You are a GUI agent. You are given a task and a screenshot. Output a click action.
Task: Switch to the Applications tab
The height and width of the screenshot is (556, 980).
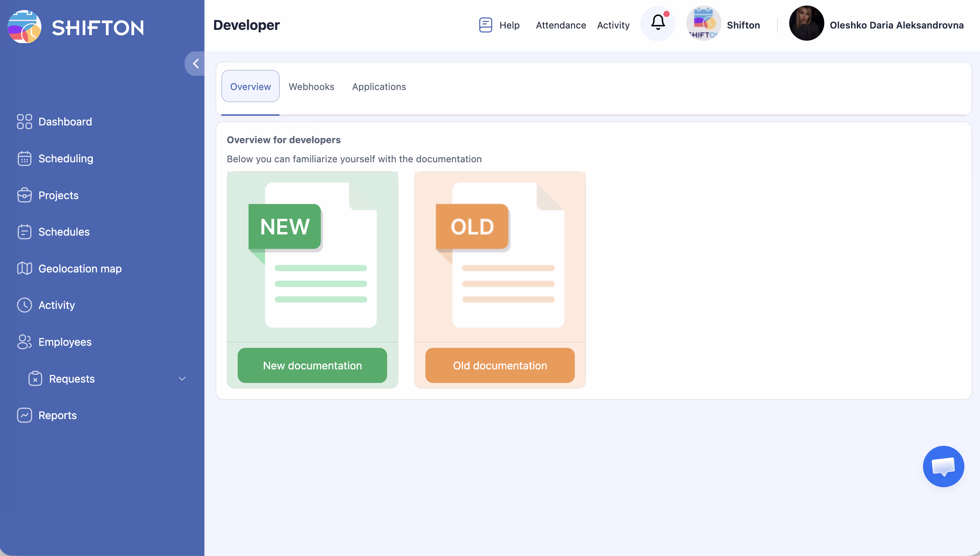tap(379, 87)
